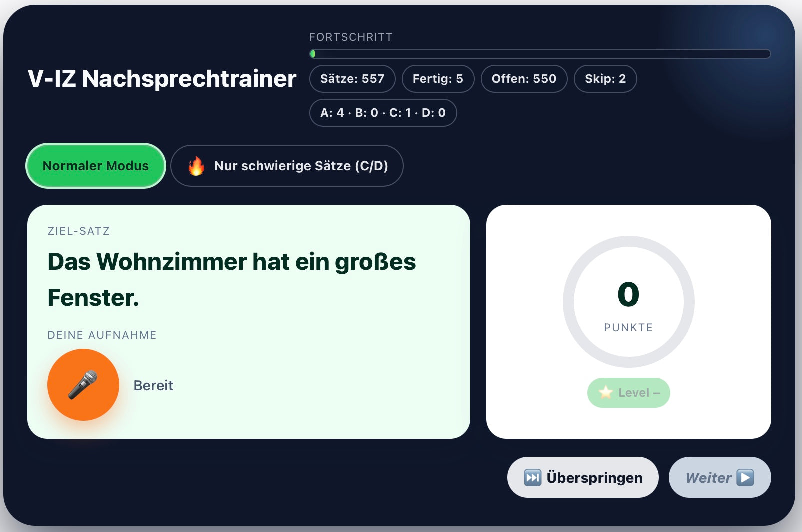
Task: Click the skip-forward icon beside Überspringen
Action: pyautogui.click(x=532, y=478)
